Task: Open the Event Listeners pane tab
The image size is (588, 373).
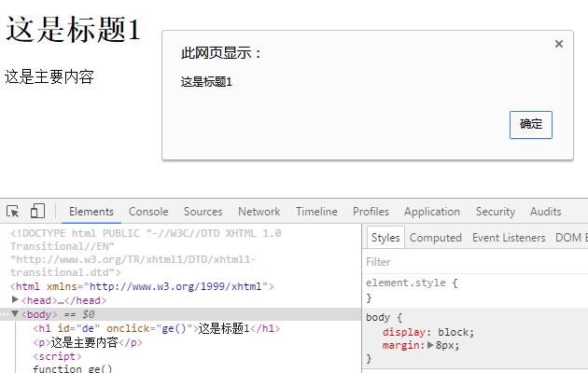Action: 509,238
